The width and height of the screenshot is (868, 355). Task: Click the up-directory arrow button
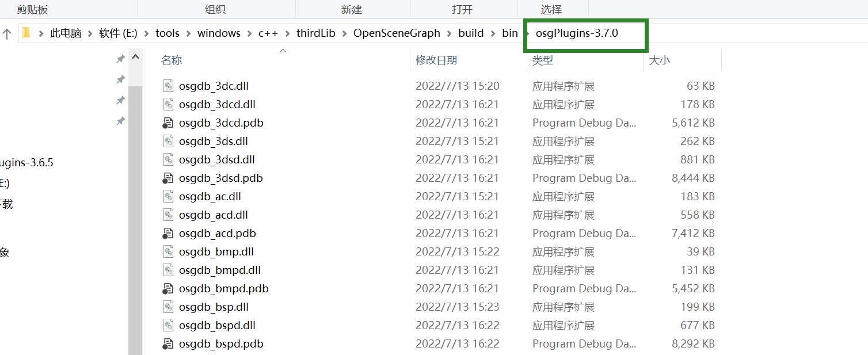pos(7,33)
